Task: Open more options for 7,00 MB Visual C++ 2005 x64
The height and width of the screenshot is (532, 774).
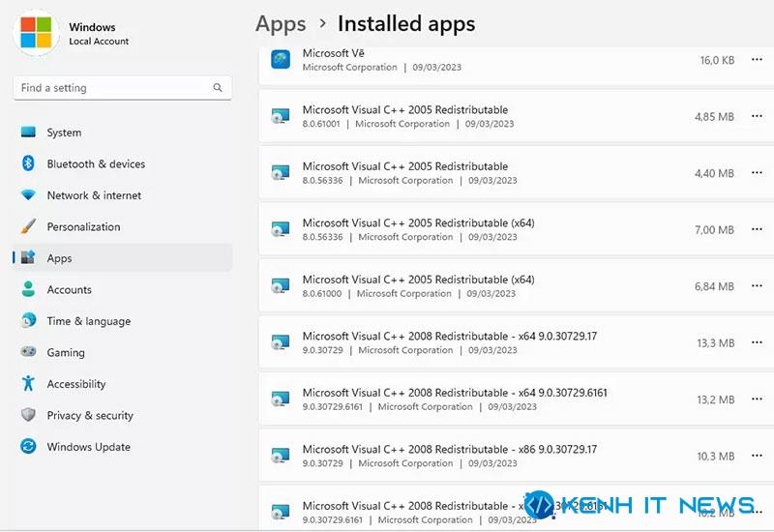Action: click(757, 229)
